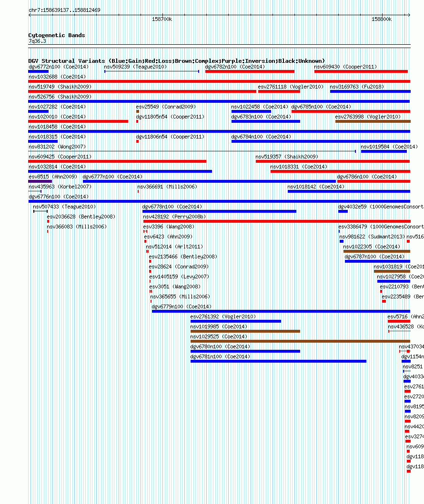Select dgv6778n100 (Coe2014) label
The image size is (424, 504).
point(172,207)
